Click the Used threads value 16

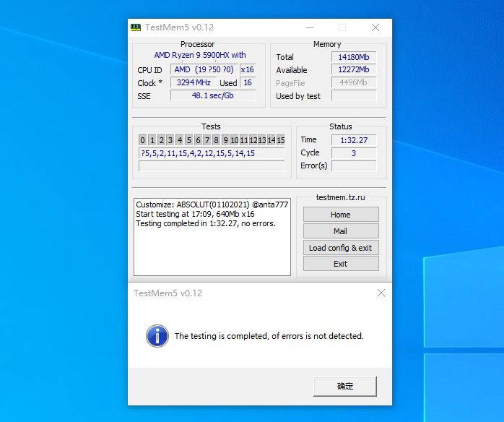click(248, 82)
